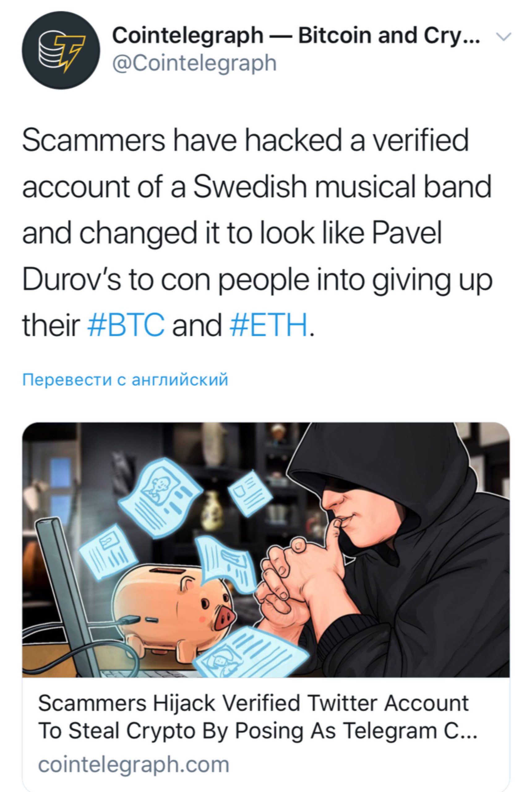This screenshot has width=532, height=792.
Task: Select the tweet text about Scammers hacked account
Action: pyautogui.click(x=257, y=233)
